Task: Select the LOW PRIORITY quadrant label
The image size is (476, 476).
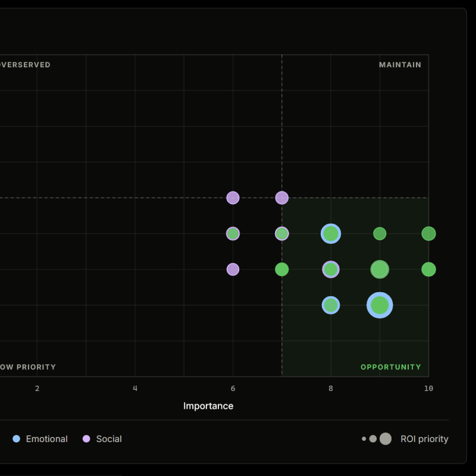Action: coord(28,367)
